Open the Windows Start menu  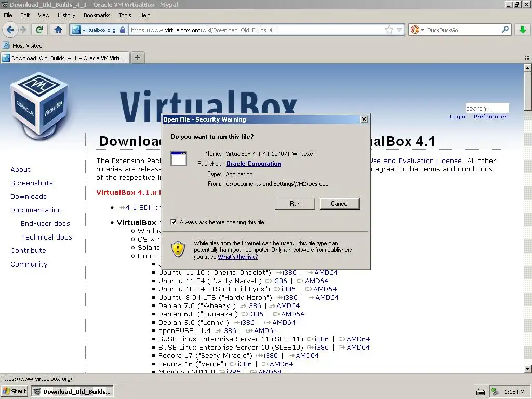tap(14, 391)
